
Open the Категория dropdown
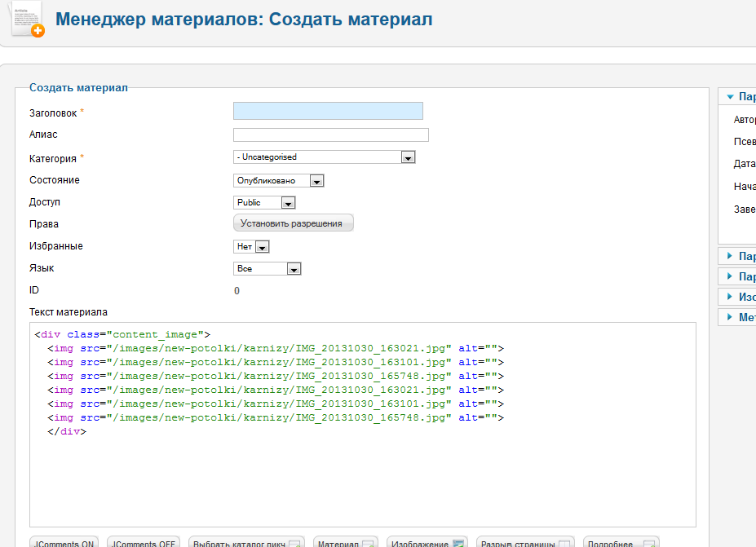coord(325,157)
